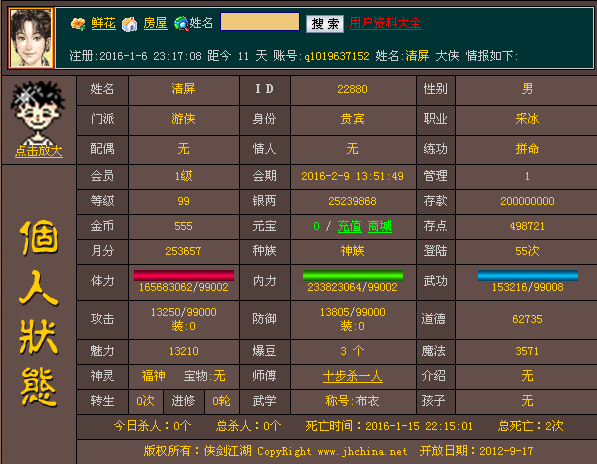597x464 pixels.
Task: Click the 职业 value 采冰
Action: click(527, 119)
